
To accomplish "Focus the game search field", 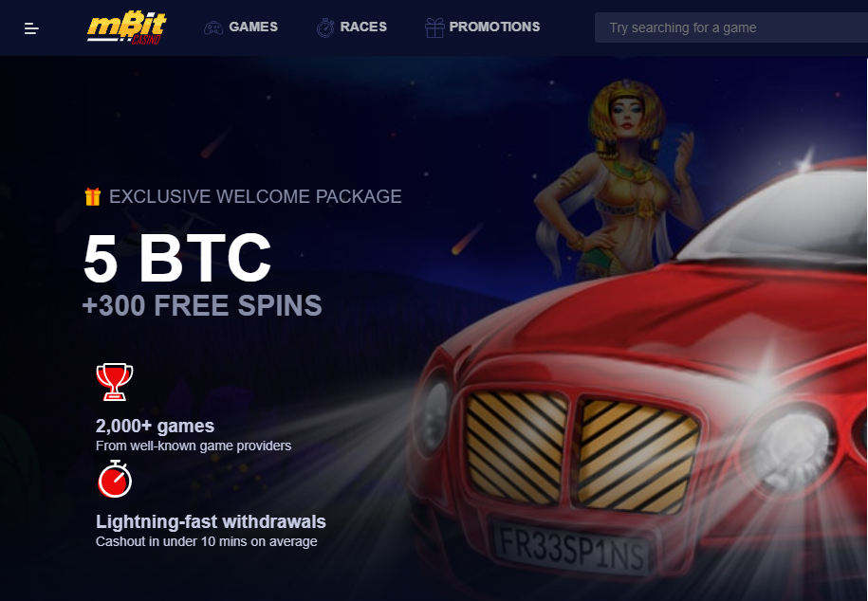I will pyautogui.click(x=730, y=27).
